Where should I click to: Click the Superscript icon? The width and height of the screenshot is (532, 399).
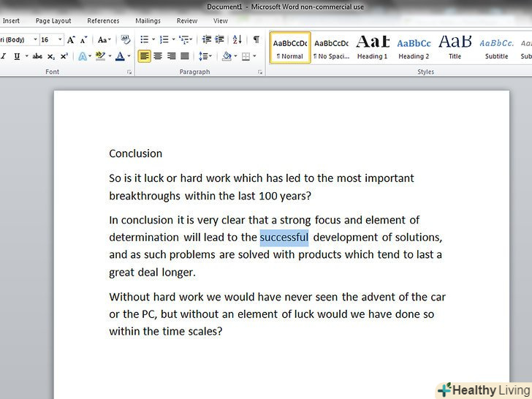tap(64, 56)
